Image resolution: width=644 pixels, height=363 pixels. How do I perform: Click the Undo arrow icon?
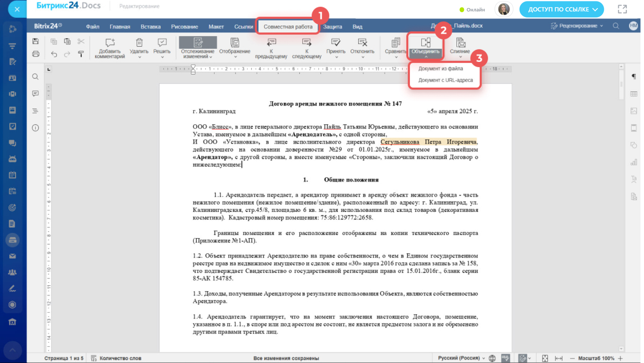coord(54,54)
